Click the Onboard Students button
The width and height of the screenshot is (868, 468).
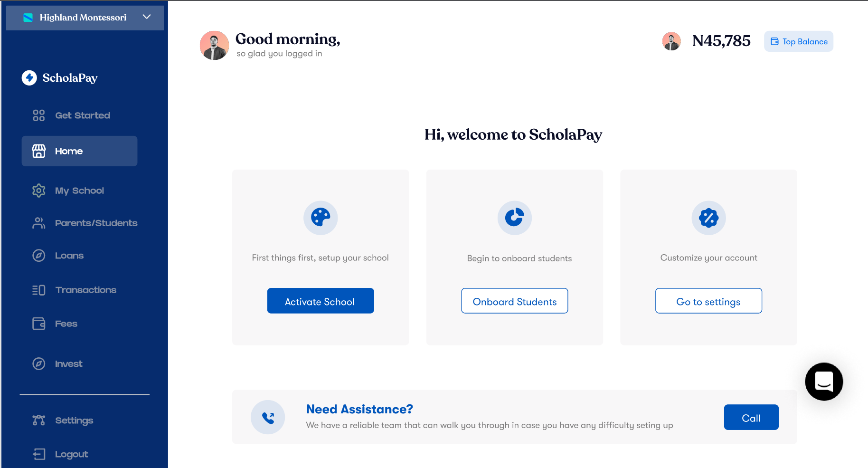[x=515, y=301]
